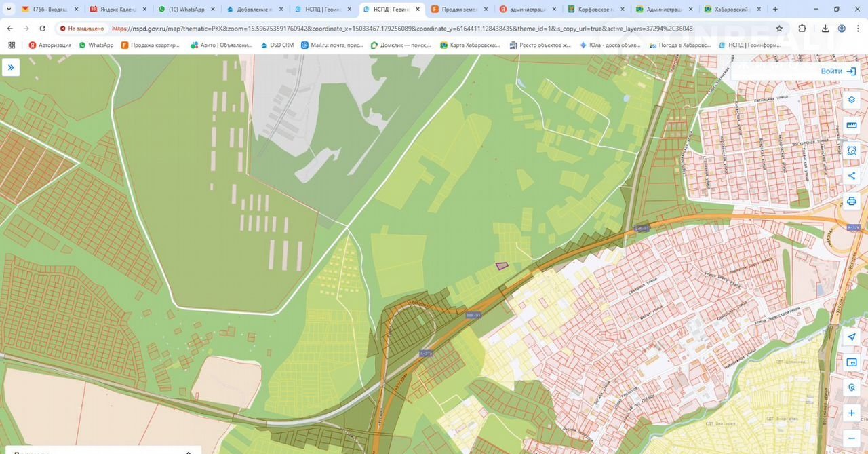Click the "Не защищено" site security indicator

coord(82,29)
